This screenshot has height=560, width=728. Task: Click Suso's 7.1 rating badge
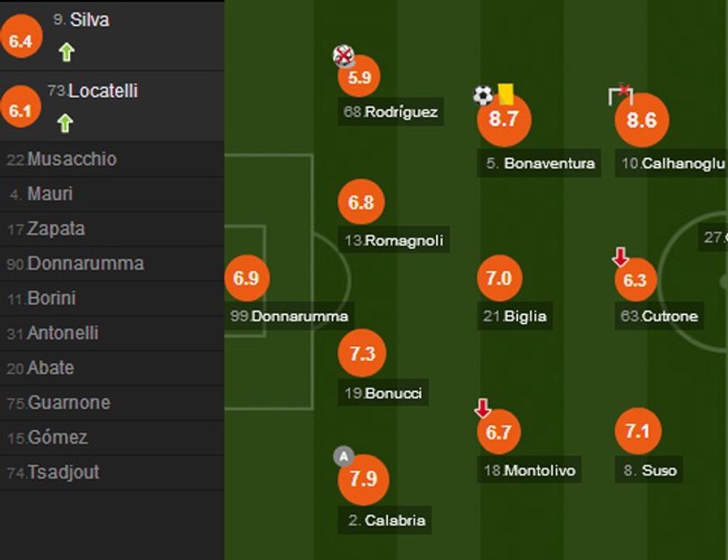(638, 432)
